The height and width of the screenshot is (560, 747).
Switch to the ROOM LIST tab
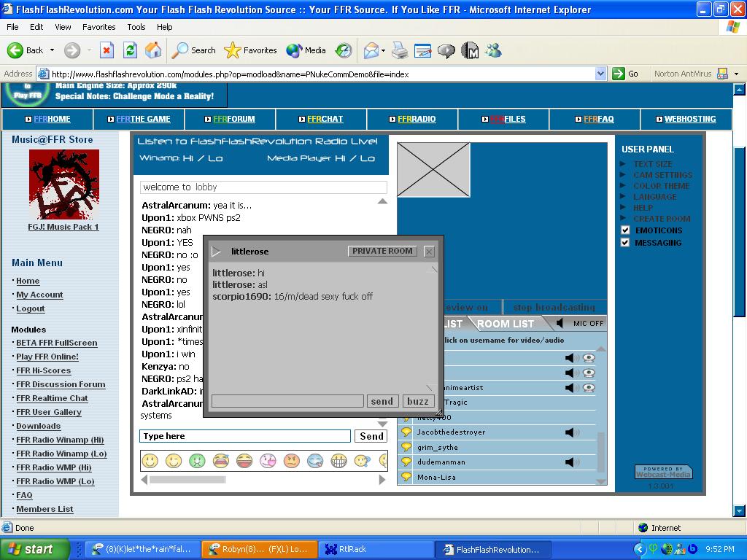point(506,324)
